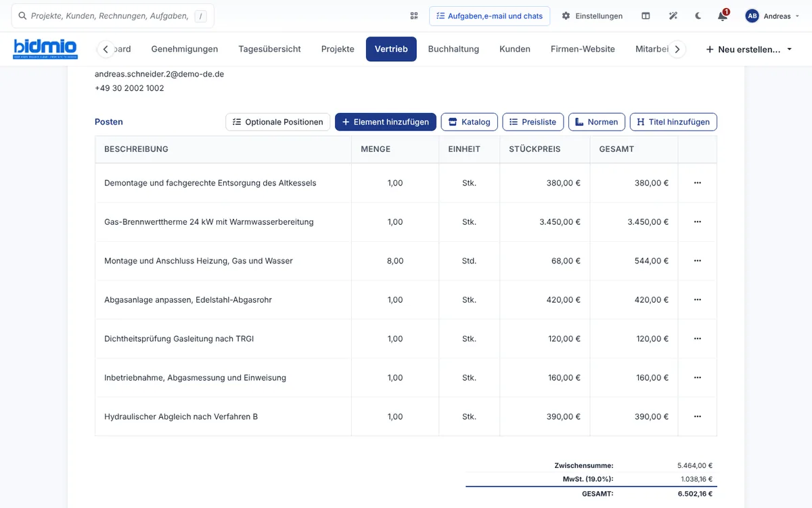The height and width of the screenshot is (508, 812).
Task: Click the Normen button
Action: coord(597,122)
